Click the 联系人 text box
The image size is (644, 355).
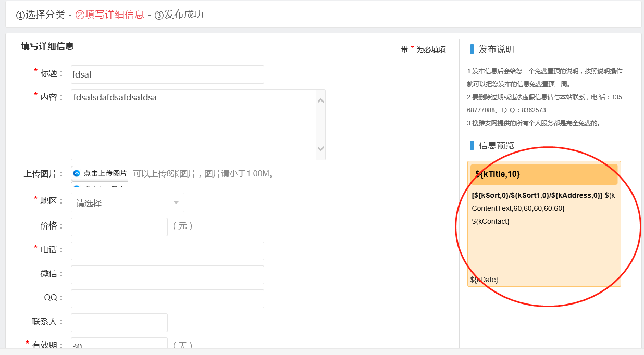click(x=119, y=323)
